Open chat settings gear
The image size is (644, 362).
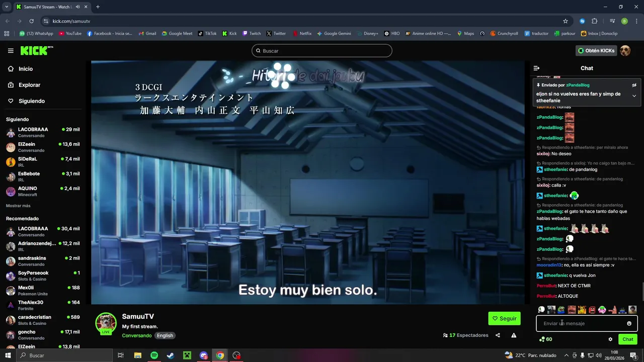coord(610,339)
